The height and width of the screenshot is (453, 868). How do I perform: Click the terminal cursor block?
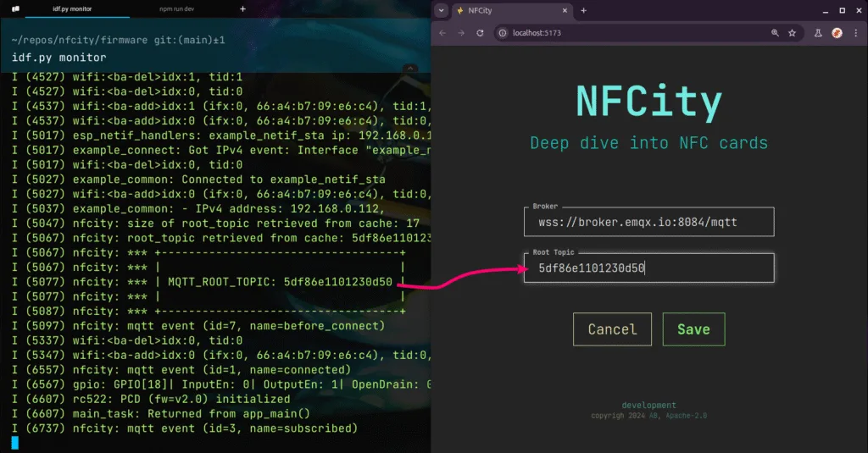point(15,443)
